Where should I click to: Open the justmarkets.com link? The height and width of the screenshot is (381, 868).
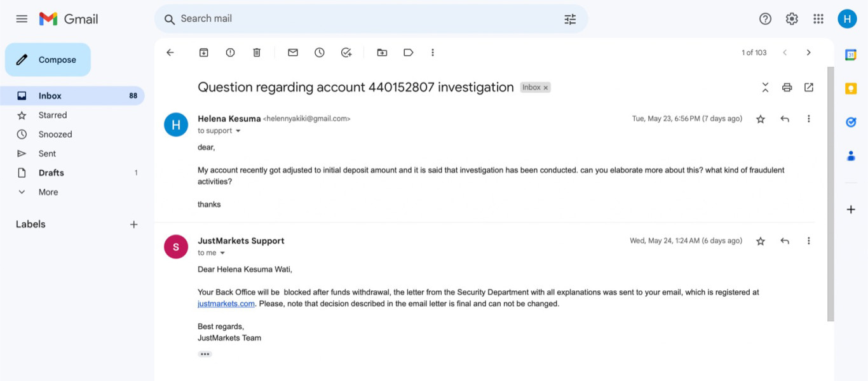tap(226, 304)
